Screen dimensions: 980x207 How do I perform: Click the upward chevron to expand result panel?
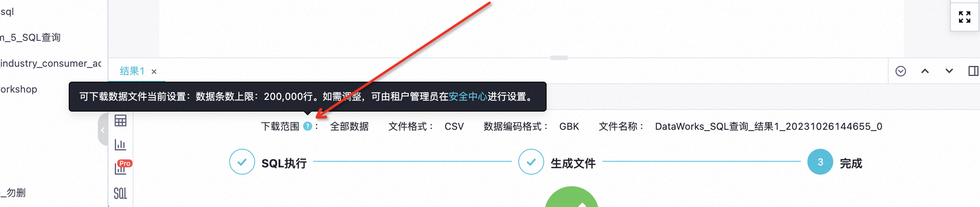click(x=925, y=71)
